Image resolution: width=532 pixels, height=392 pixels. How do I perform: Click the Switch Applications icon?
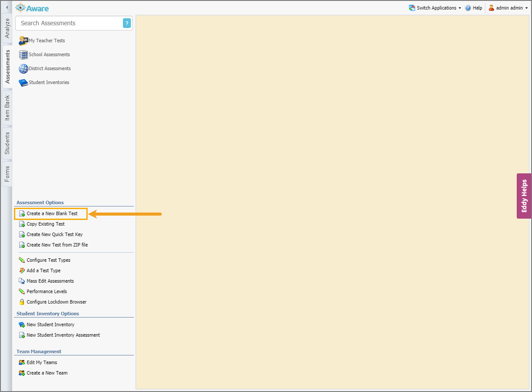(412, 8)
